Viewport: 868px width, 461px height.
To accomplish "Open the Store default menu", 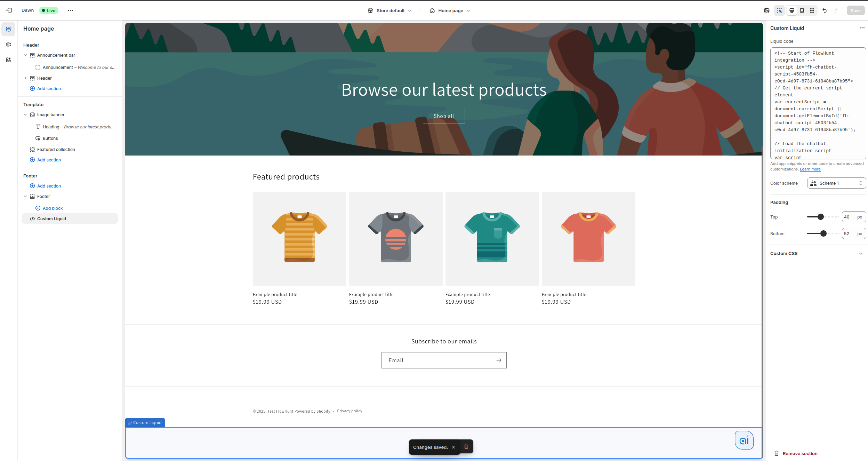I will pyautogui.click(x=390, y=10).
